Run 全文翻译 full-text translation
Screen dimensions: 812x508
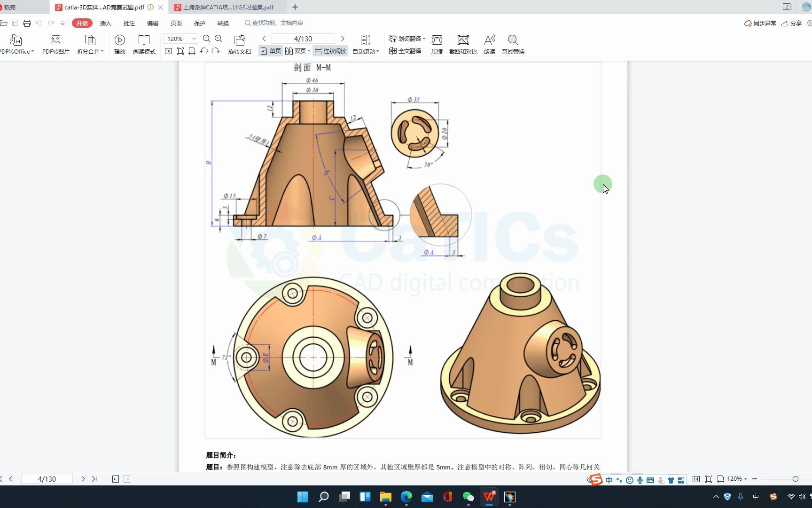(405, 51)
